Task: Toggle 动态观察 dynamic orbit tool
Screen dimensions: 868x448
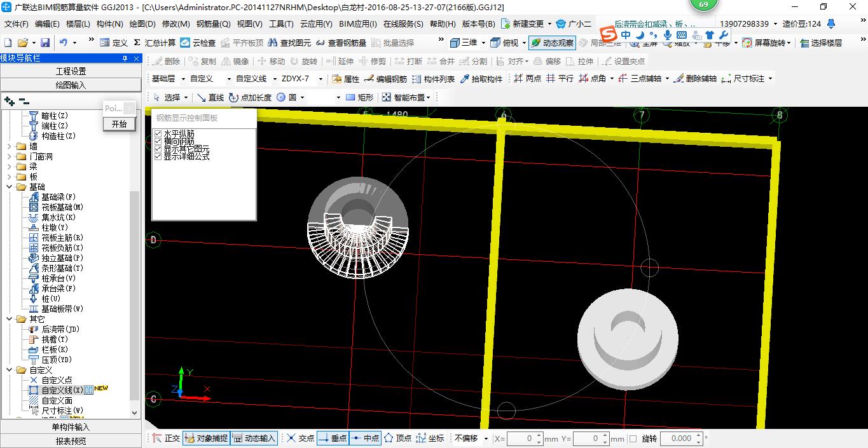Action: tap(552, 43)
